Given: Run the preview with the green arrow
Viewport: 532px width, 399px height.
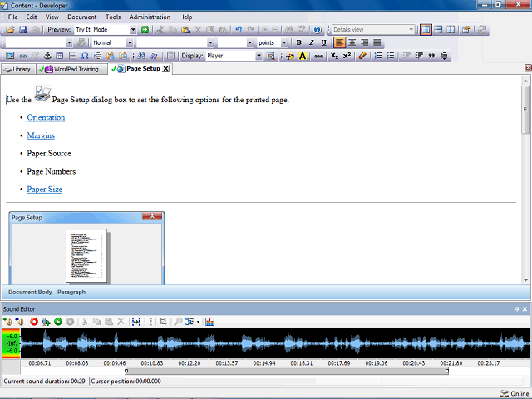Looking at the screenshot, I should coord(145,30).
